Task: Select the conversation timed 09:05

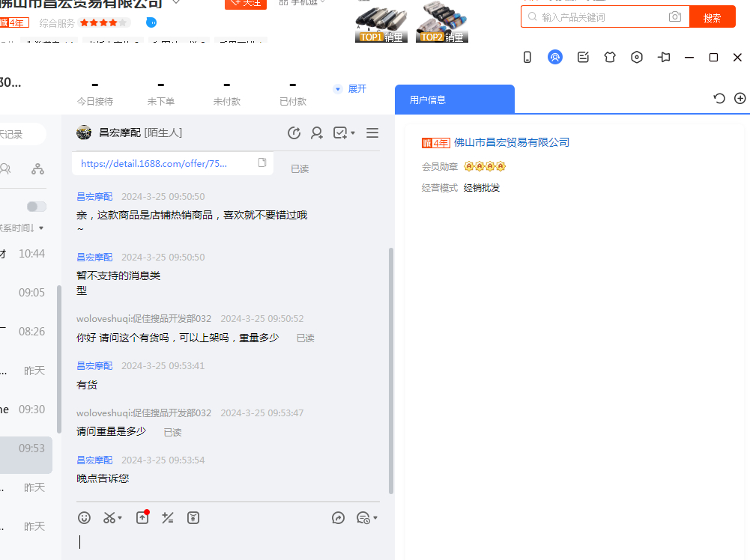Action: (26, 293)
